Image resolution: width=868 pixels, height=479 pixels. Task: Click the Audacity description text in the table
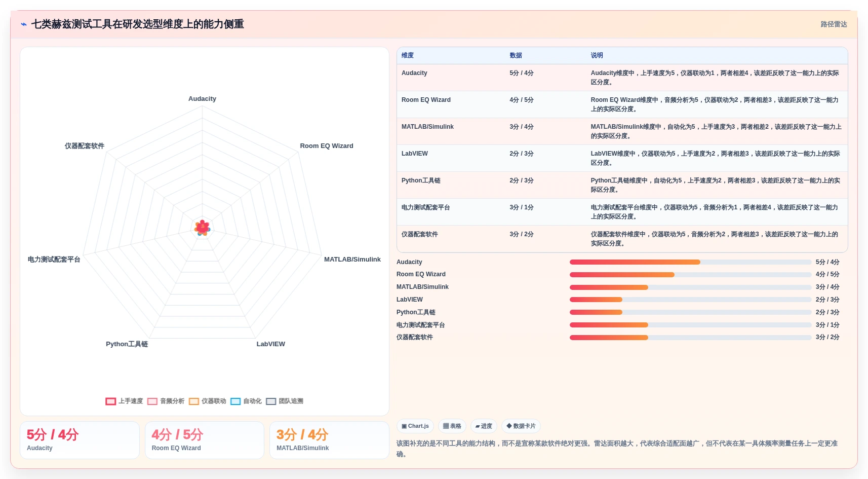point(715,78)
